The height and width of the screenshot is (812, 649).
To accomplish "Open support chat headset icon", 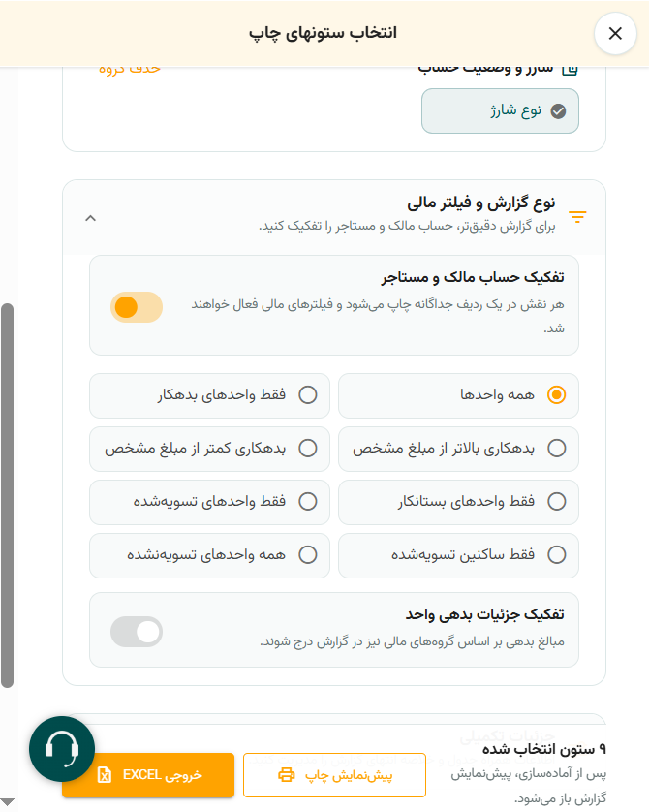I will click(x=62, y=749).
